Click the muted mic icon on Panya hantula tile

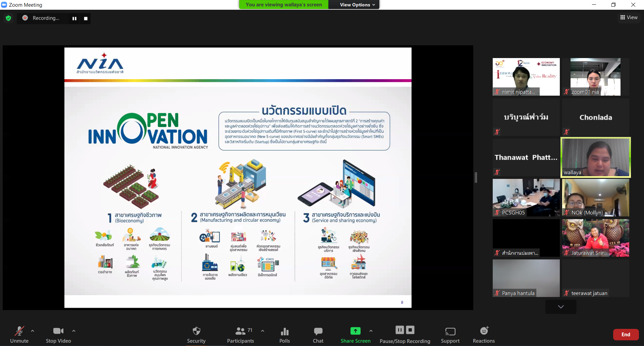pyautogui.click(x=497, y=293)
